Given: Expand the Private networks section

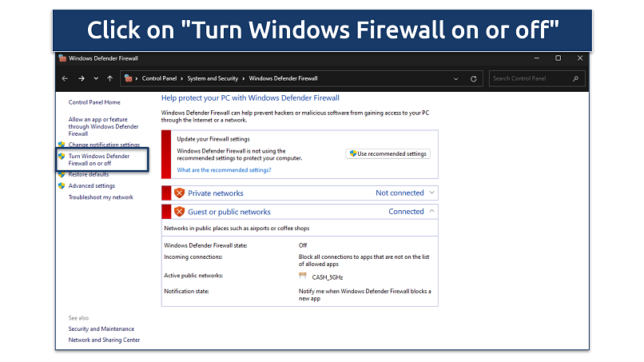Looking at the screenshot, I should tap(432, 193).
